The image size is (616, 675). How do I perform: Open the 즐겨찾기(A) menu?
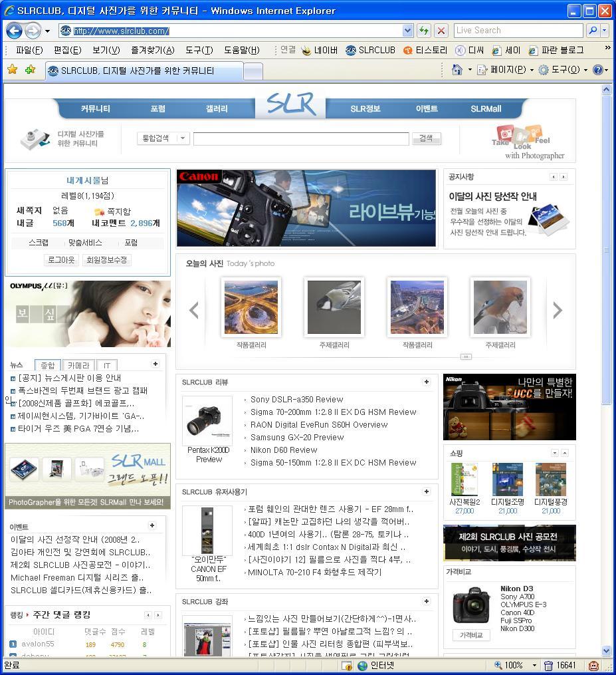coord(153,51)
